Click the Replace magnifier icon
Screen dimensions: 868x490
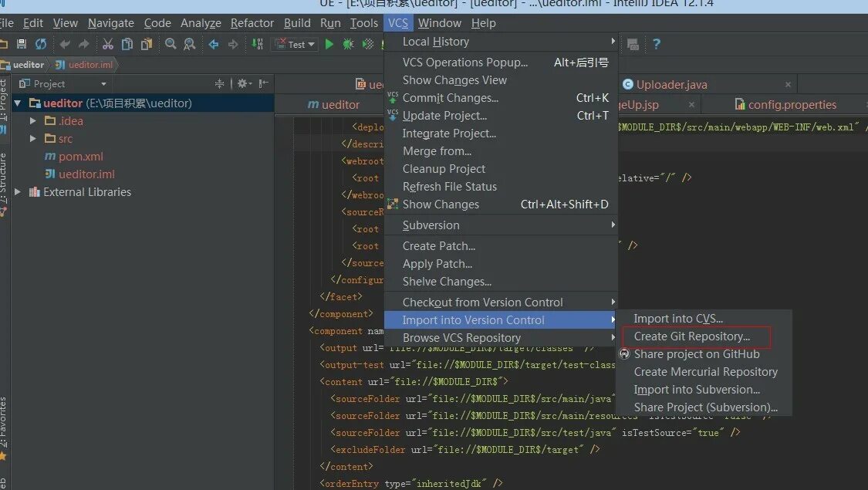(189, 44)
